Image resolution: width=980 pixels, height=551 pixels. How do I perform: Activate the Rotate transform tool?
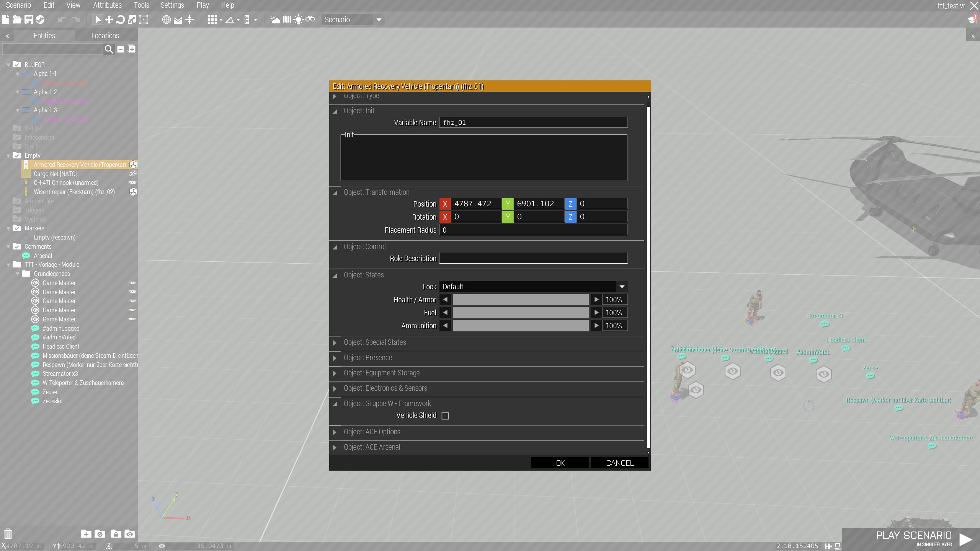pos(121,20)
